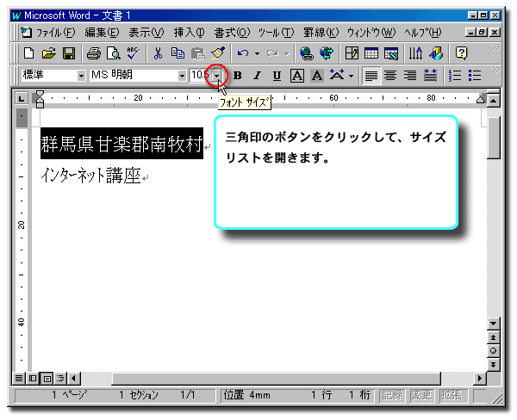This screenshot has height=420, width=517.
Task: Open the help question mark icon
Action: coord(461,53)
